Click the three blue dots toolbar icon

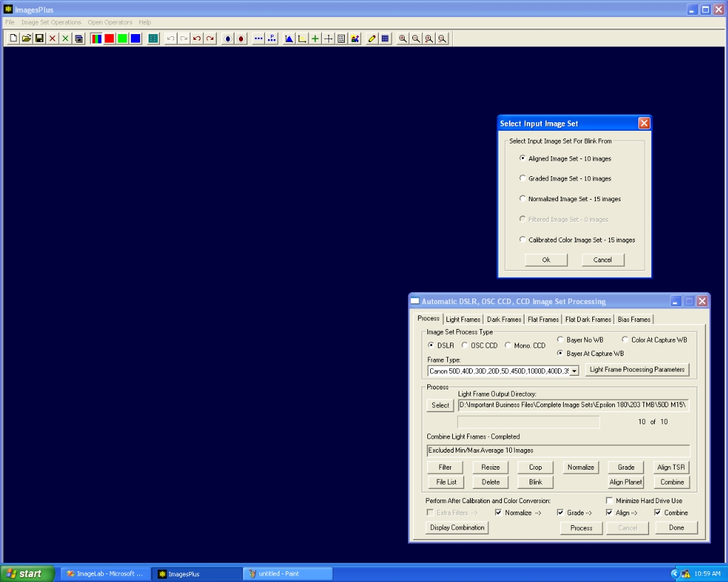(x=258, y=38)
